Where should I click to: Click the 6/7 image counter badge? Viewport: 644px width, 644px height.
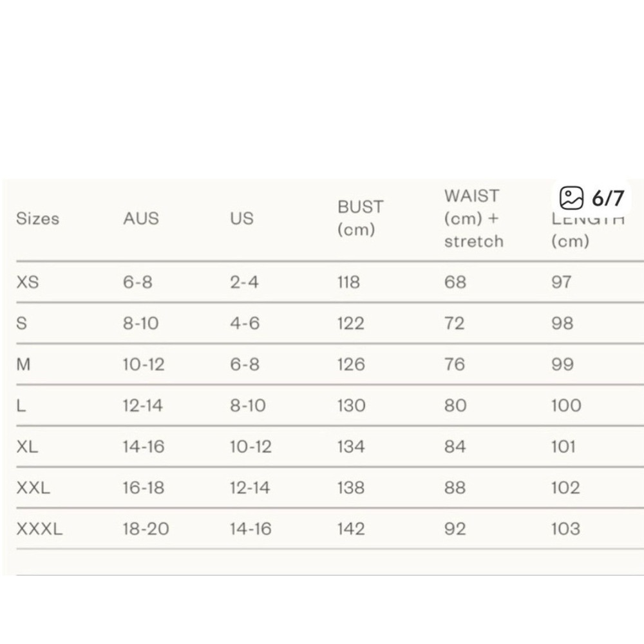(592, 198)
